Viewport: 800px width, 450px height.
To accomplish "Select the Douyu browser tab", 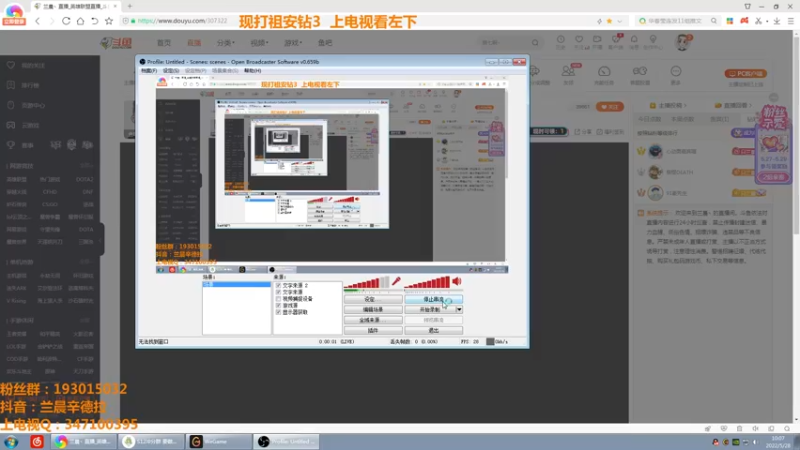I will point(75,6).
